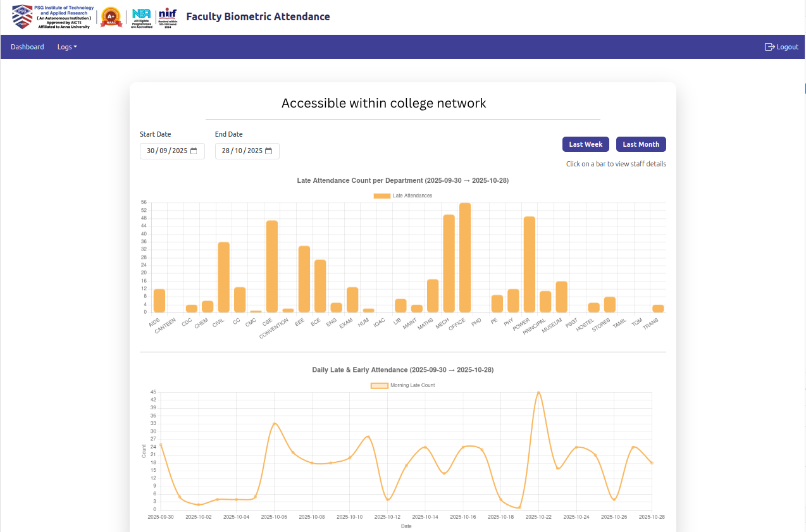This screenshot has width=806, height=532.
Task: Click the POWER department bar
Action: tap(530, 264)
